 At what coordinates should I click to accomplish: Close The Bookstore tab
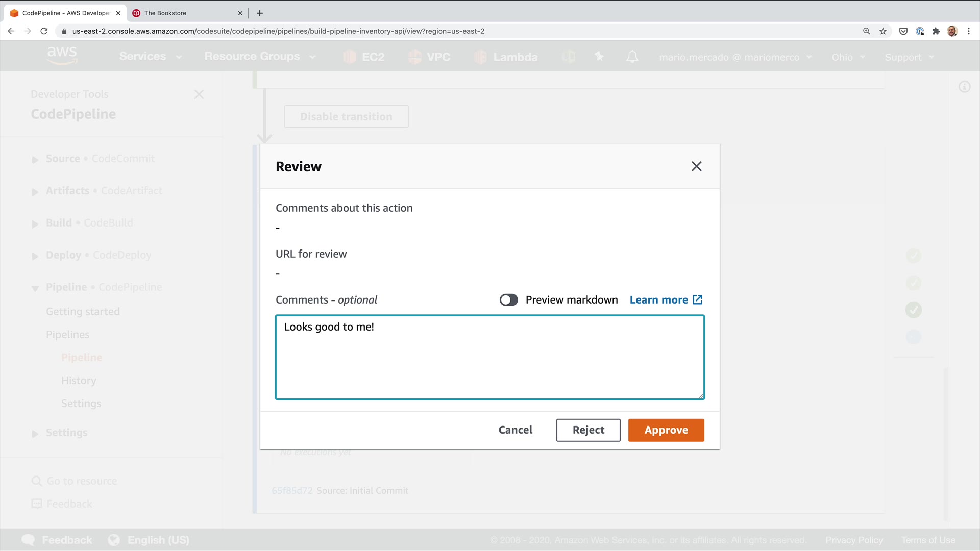click(x=240, y=13)
